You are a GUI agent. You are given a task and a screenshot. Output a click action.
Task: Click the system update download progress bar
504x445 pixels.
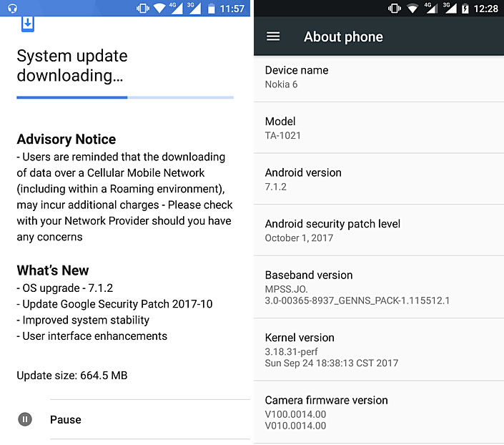click(x=125, y=97)
